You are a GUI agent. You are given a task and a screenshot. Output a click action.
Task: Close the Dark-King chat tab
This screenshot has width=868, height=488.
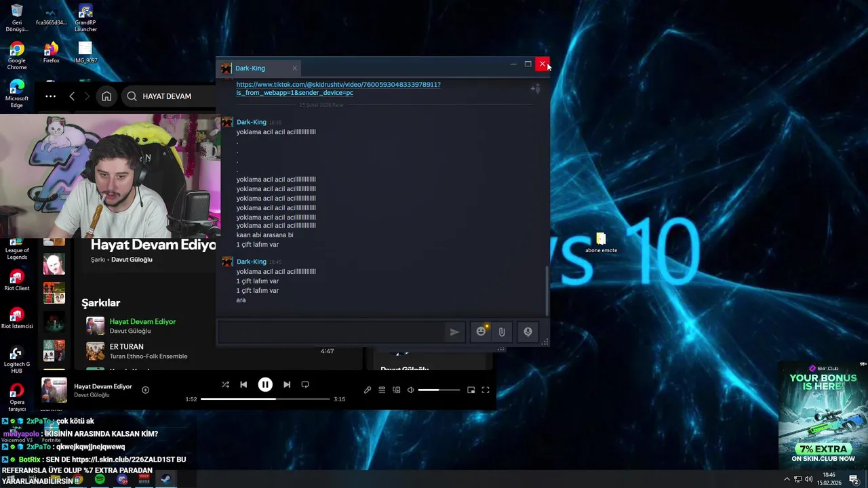(294, 68)
